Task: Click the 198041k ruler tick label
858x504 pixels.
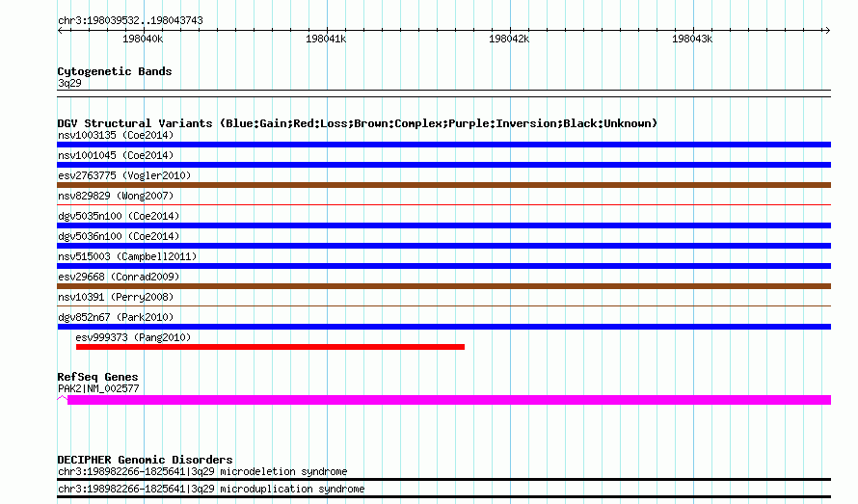Action: [326, 39]
